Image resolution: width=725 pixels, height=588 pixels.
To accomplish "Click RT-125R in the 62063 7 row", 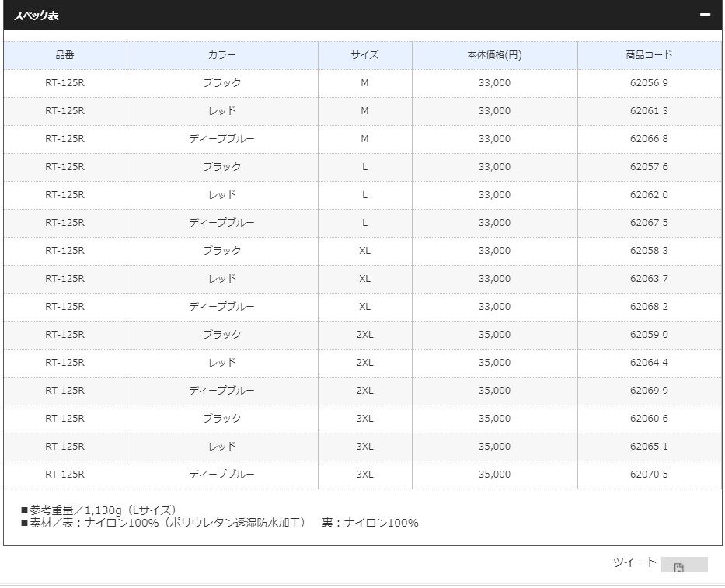I will (65, 279).
